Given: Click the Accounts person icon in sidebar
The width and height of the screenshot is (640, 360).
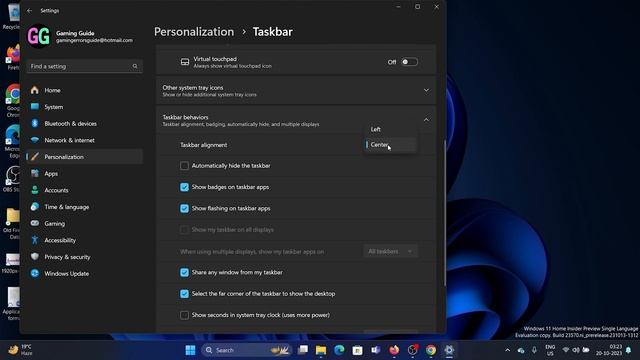Looking at the screenshot, I should 35,190.
